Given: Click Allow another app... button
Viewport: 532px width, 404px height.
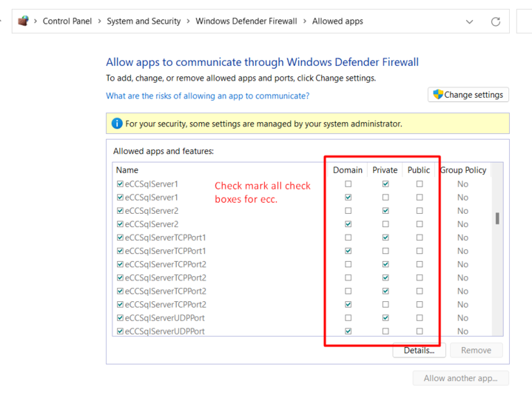Looking at the screenshot, I should coord(460,378).
